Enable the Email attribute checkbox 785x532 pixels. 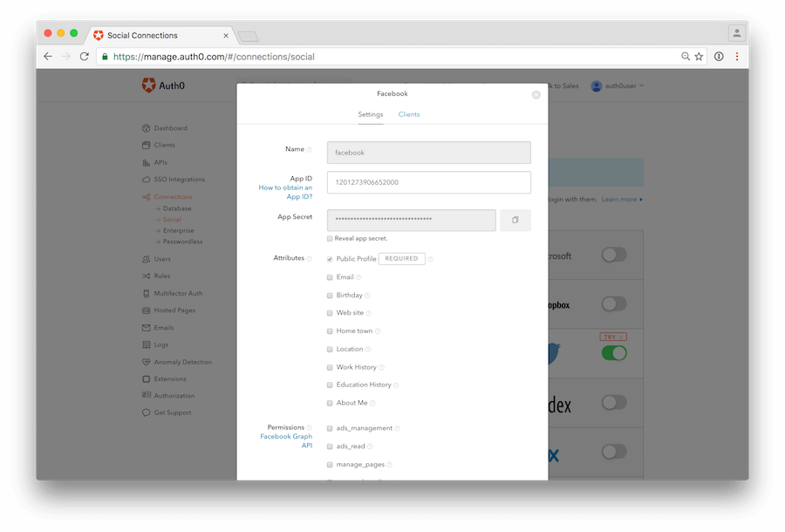[330, 277]
